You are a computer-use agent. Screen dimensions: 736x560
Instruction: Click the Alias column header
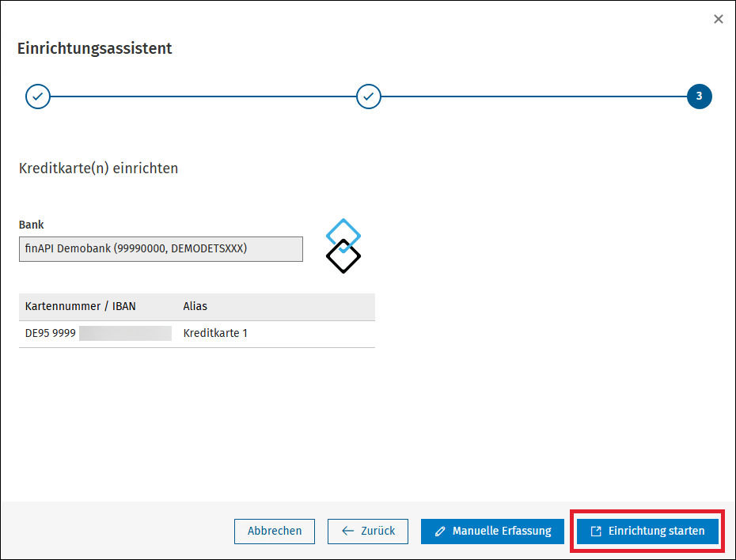(x=195, y=306)
